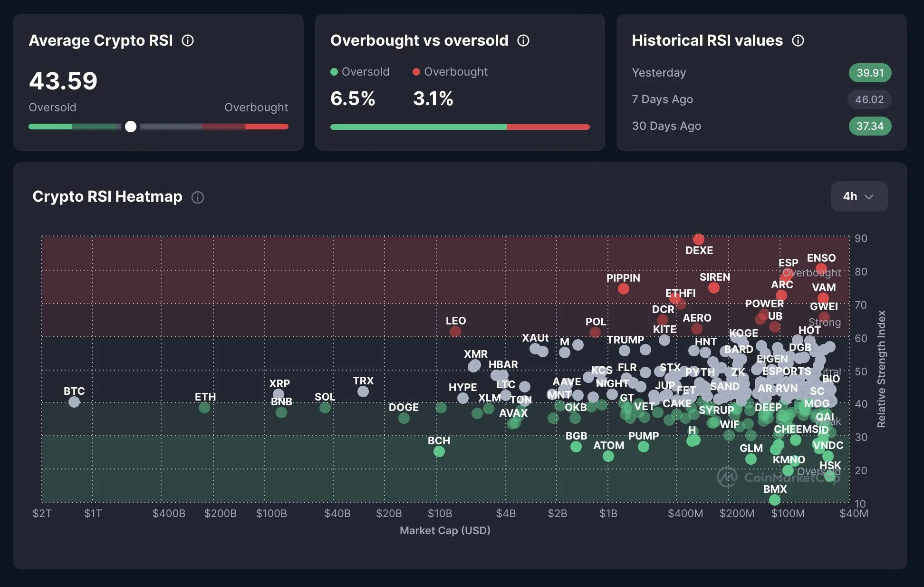Click the GLM green dot
Screen dimensions: 924x587
[751, 459]
